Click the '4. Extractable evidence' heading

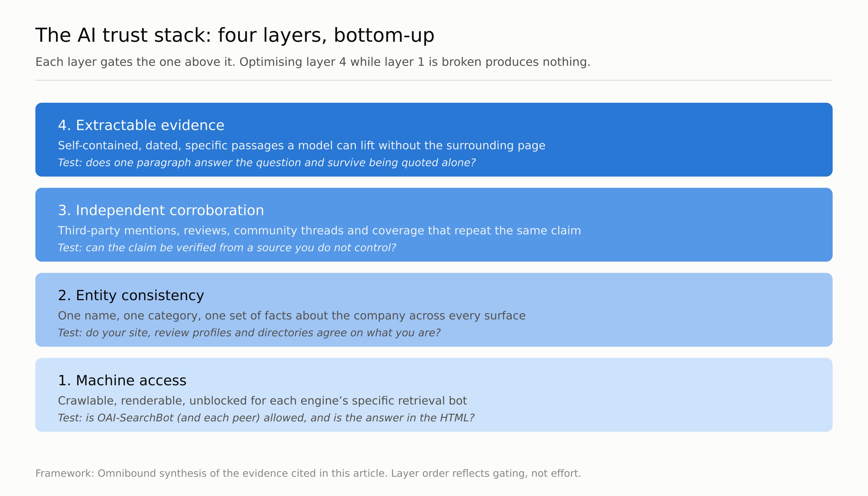[141, 125]
